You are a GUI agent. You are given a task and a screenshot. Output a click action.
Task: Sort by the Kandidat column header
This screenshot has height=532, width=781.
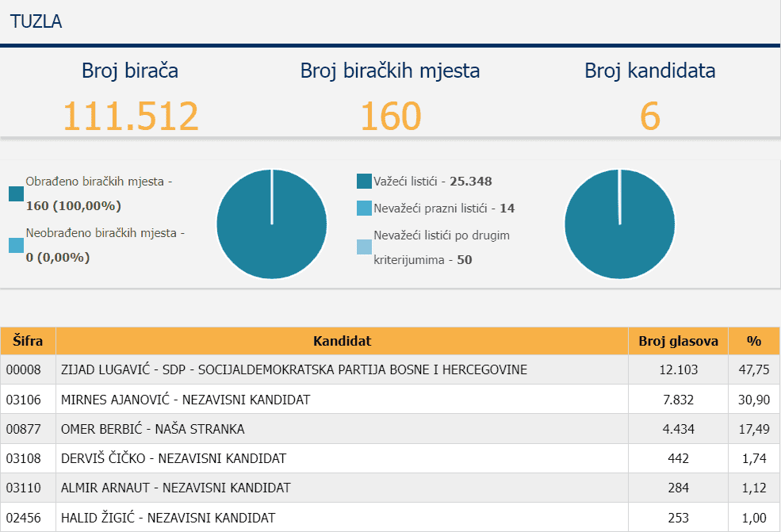pyautogui.click(x=342, y=341)
